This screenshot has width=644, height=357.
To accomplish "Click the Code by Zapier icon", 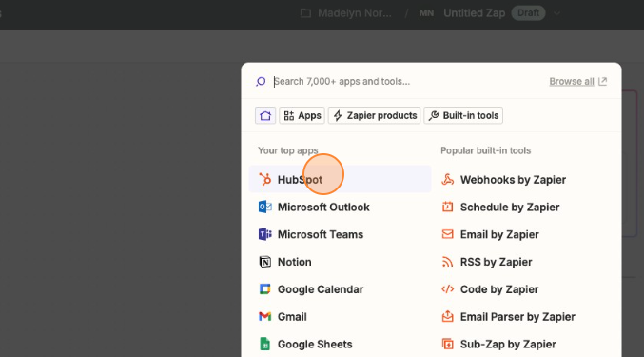I will pyautogui.click(x=448, y=289).
